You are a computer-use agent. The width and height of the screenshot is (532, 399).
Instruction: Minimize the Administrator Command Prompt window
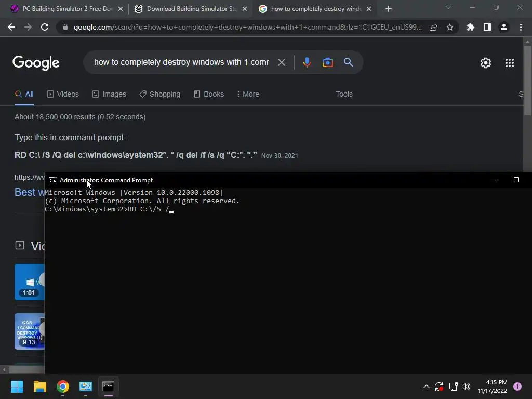[x=493, y=180]
